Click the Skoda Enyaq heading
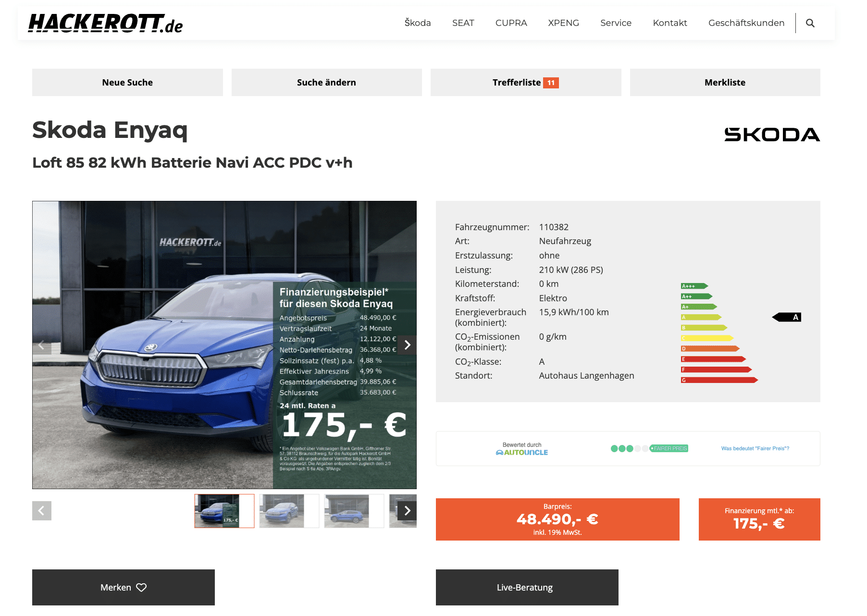Screen dimensions: 867x616 click(110, 130)
